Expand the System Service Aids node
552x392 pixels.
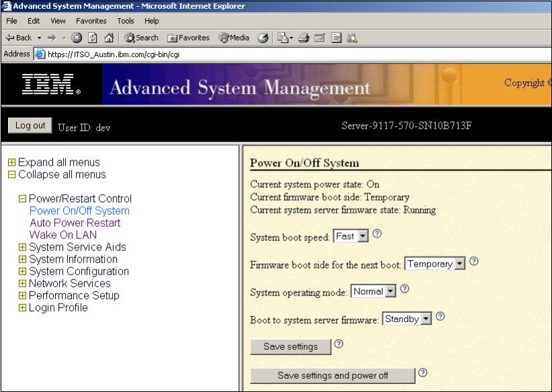[x=22, y=247]
